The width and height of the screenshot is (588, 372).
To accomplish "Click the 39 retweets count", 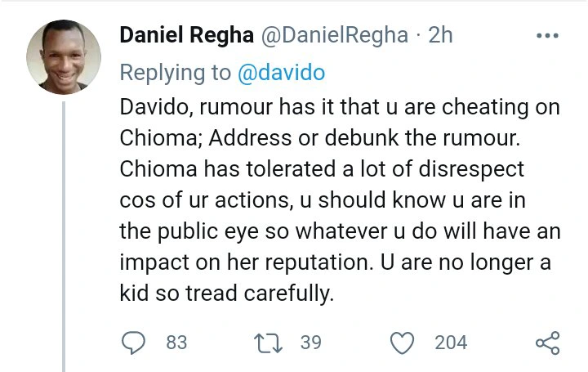I will (x=310, y=343).
